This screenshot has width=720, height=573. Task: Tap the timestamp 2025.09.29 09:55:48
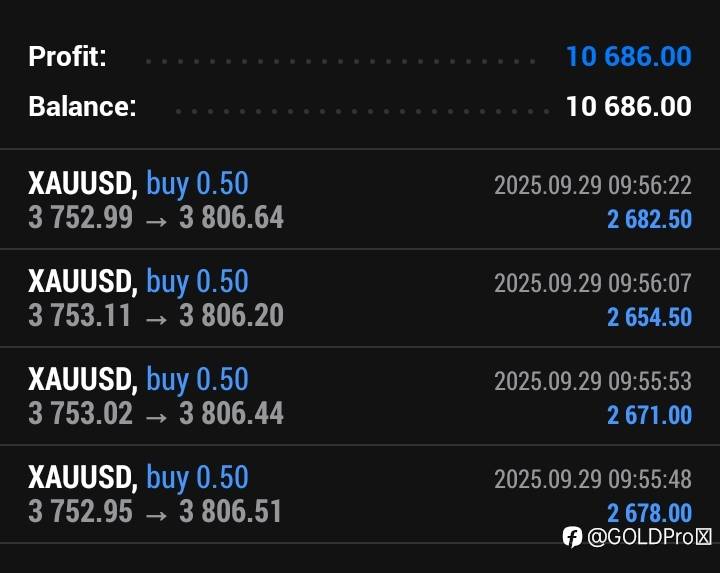(592, 479)
